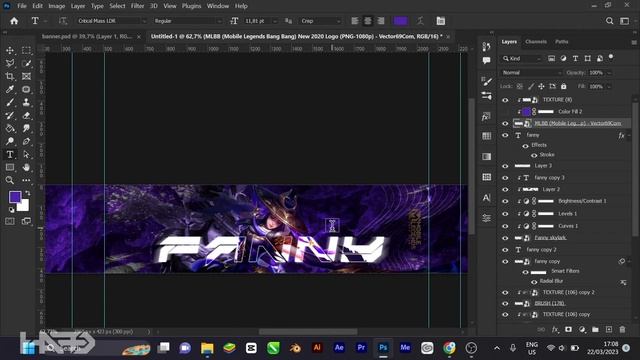
Task: Toggle Radial Blur smart filter visibility
Action: 534,282
